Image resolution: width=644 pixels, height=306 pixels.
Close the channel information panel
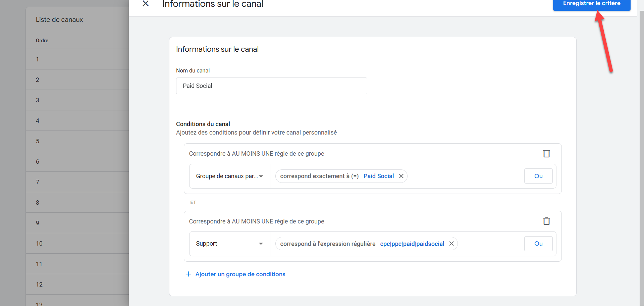tap(146, 4)
